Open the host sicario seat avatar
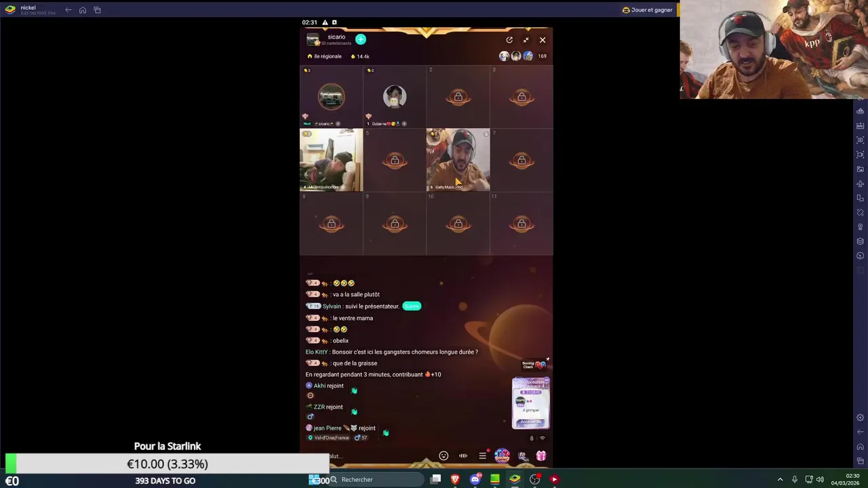This screenshot has width=868, height=488. pos(332,97)
